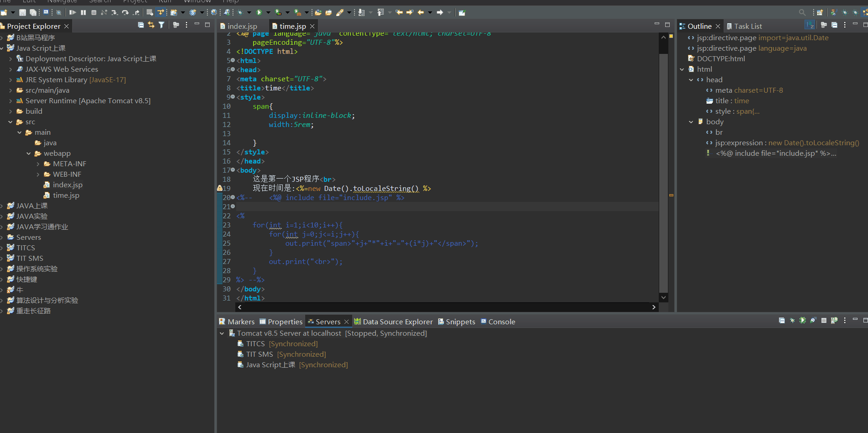This screenshot has width=868, height=433.
Task: Switch to the index.jsp editor tab
Action: (242, 26)
